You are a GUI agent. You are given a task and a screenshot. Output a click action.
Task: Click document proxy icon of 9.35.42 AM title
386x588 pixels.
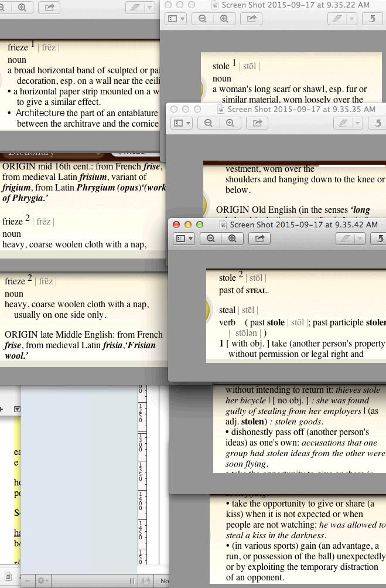pos(223,225)
